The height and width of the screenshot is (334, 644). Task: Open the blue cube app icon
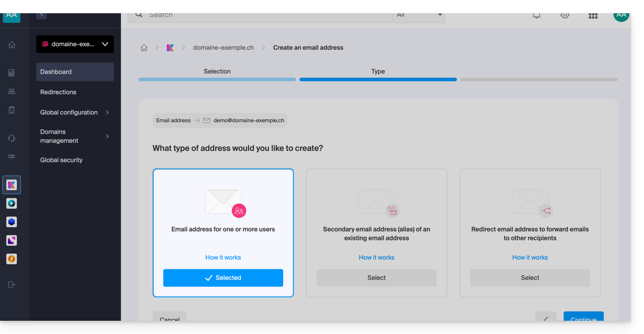pos(11,222)
